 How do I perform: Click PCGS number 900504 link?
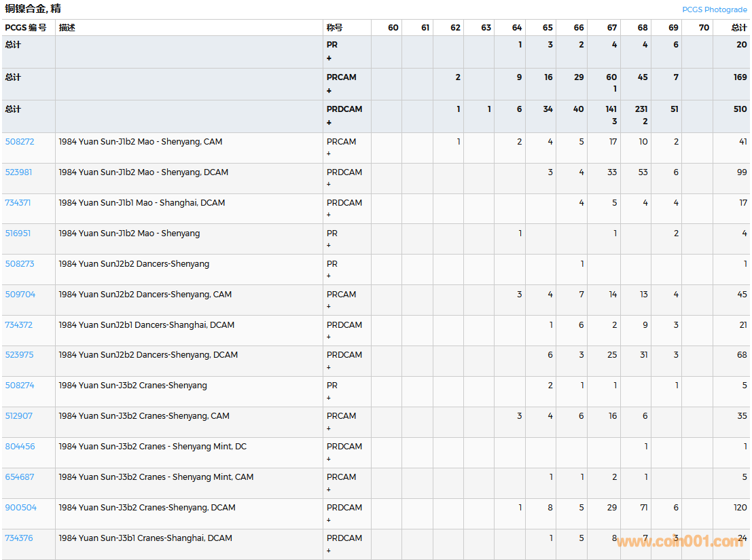coord(20,508)
